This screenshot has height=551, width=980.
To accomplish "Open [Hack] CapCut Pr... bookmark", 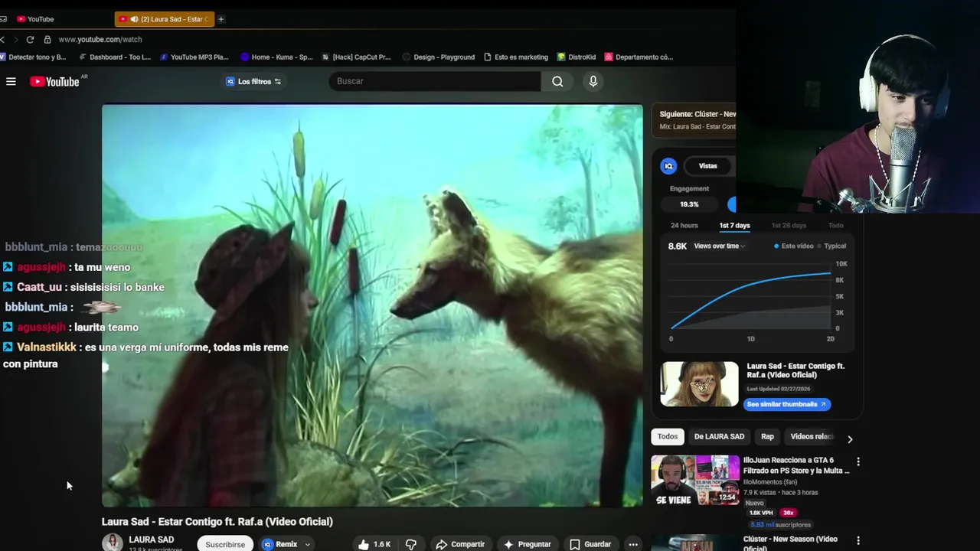I will coord(356,57).
